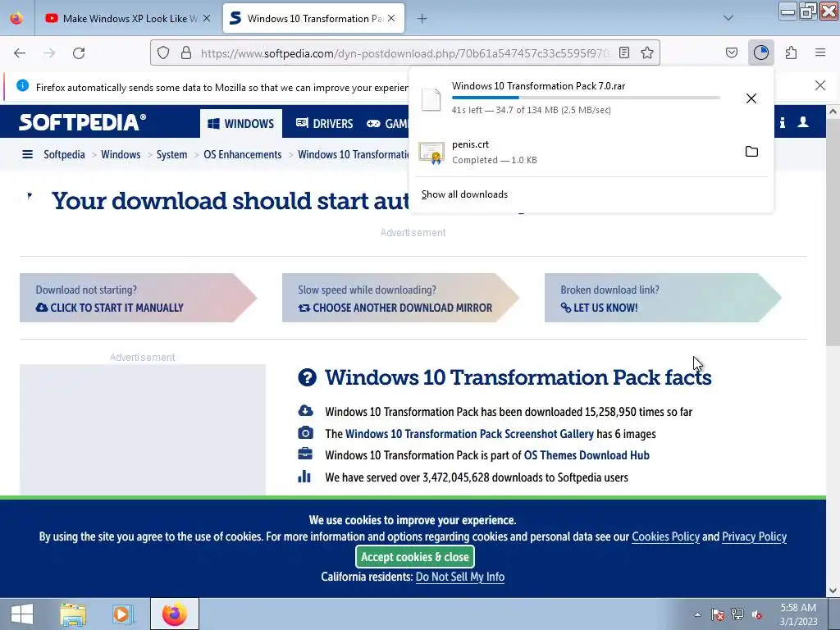Screen dimensions: 840x630
Task: Go to System breadcrumb link
Action: tap(171, 155)
